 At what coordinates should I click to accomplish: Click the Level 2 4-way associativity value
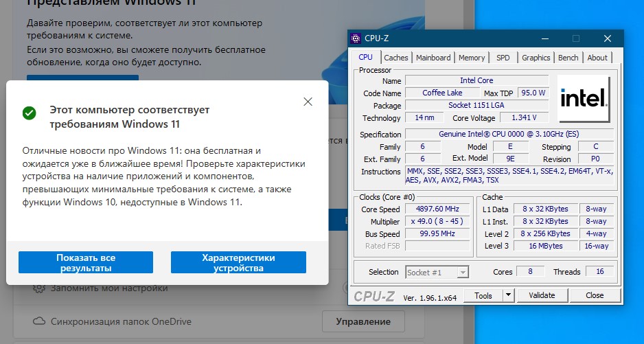click(597, 233)
